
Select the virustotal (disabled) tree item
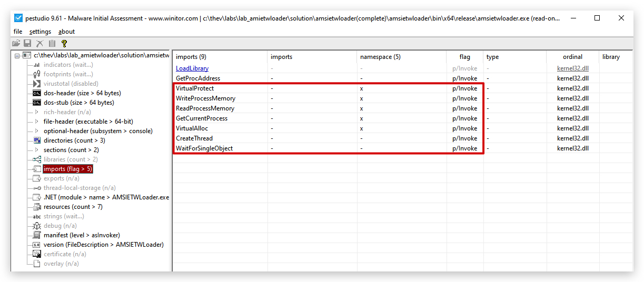pyautogui.click(x=71, y=84)
